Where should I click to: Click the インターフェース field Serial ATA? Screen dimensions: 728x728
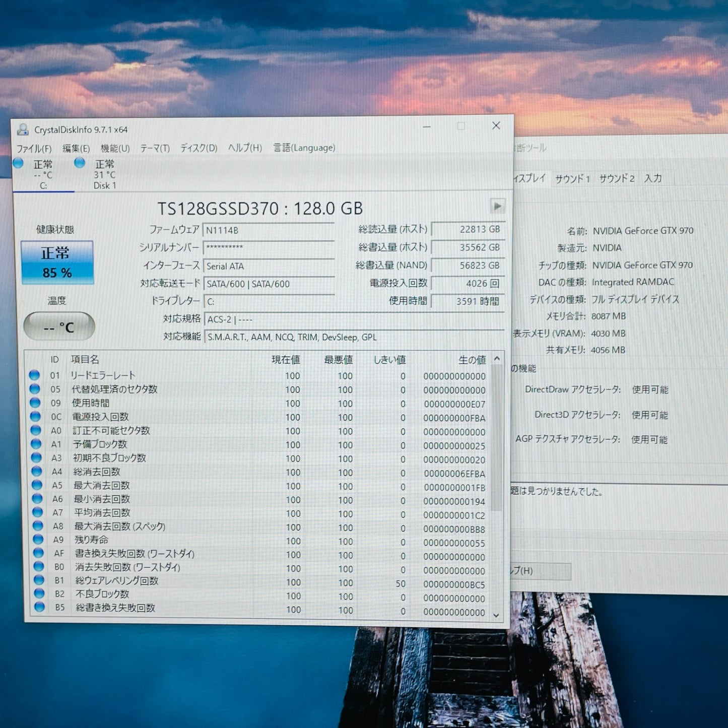269,266
